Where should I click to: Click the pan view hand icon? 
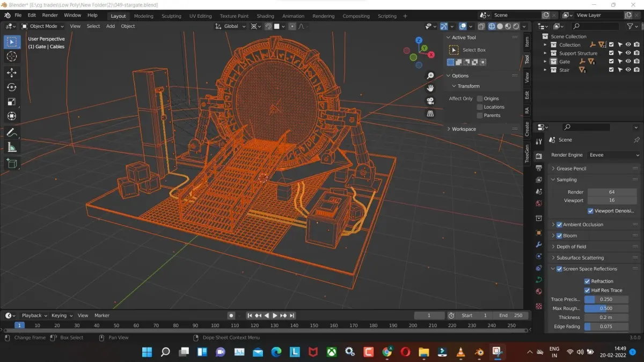tap(430, 88)
